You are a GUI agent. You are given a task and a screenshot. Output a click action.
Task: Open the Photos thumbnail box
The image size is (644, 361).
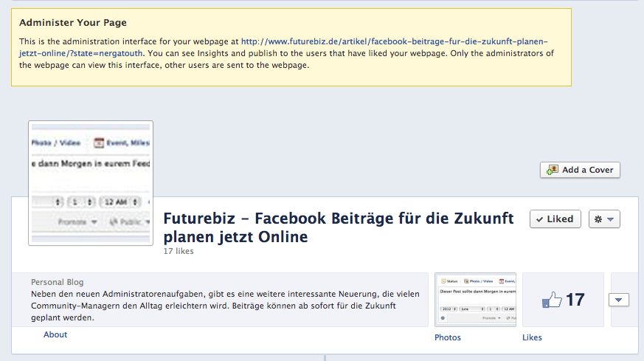pyautogui.click(x=475, y=300)
